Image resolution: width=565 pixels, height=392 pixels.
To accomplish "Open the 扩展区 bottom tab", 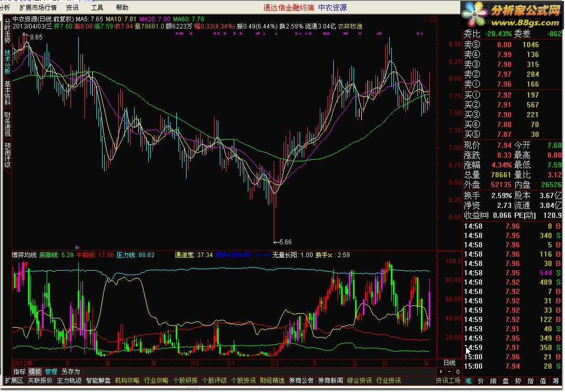I will point(14,381).
